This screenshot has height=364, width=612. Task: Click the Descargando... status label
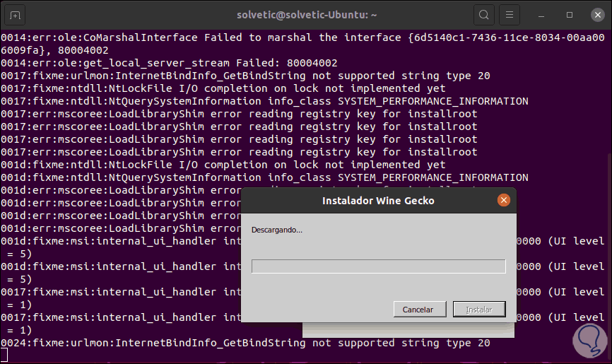click(x=277, y=230)
